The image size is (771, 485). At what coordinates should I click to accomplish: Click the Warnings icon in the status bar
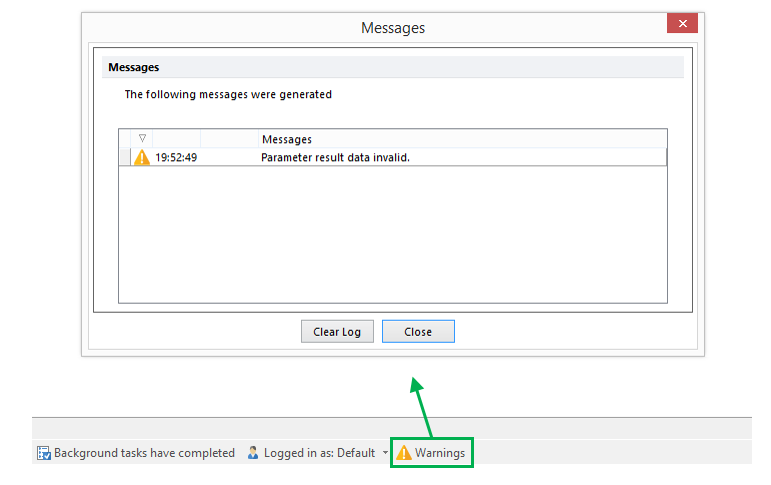click(403, 453)
